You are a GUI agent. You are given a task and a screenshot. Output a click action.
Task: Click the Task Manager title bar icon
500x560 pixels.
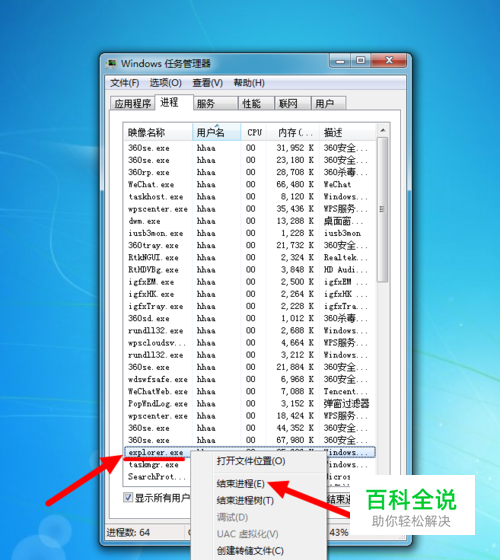tap(111, 64)
